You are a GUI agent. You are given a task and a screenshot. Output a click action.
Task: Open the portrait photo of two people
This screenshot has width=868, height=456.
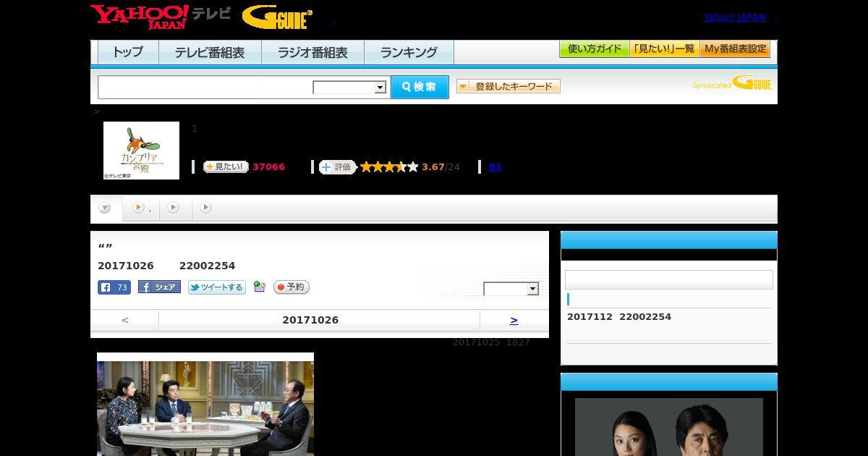pyautogui.click(x=669, y=427)
